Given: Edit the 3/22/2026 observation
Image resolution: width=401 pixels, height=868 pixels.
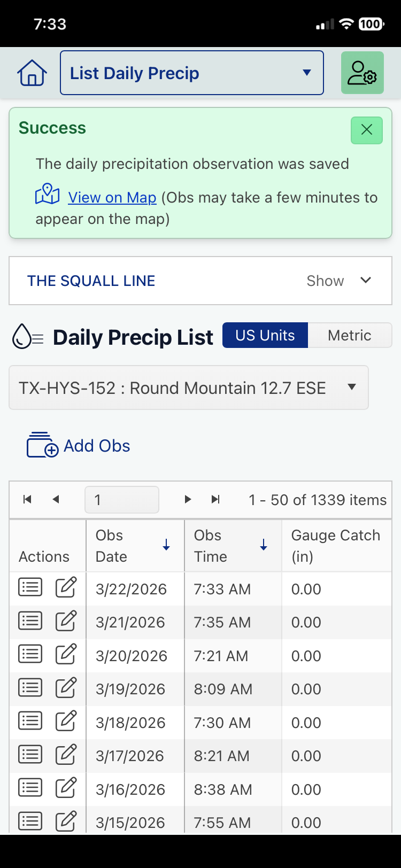Looking at the screenshot, I should [66, 587].
